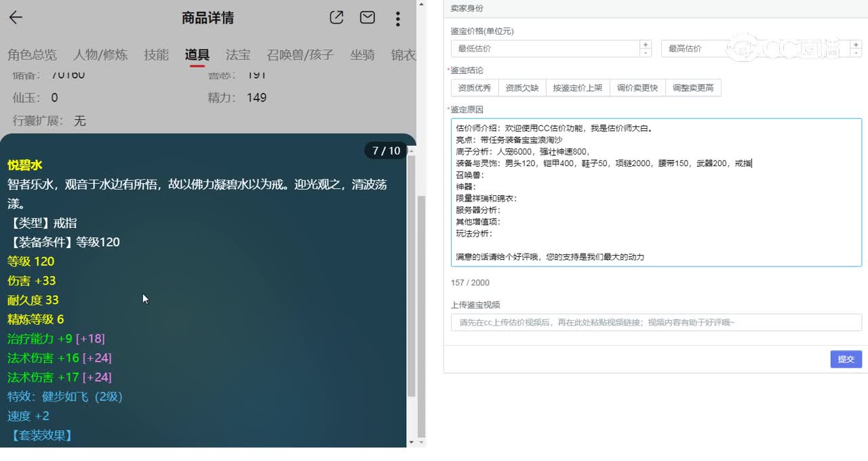868x461 pixels.
Task: Enable the 按鉴定价上架 option
Action: (578, 87)
